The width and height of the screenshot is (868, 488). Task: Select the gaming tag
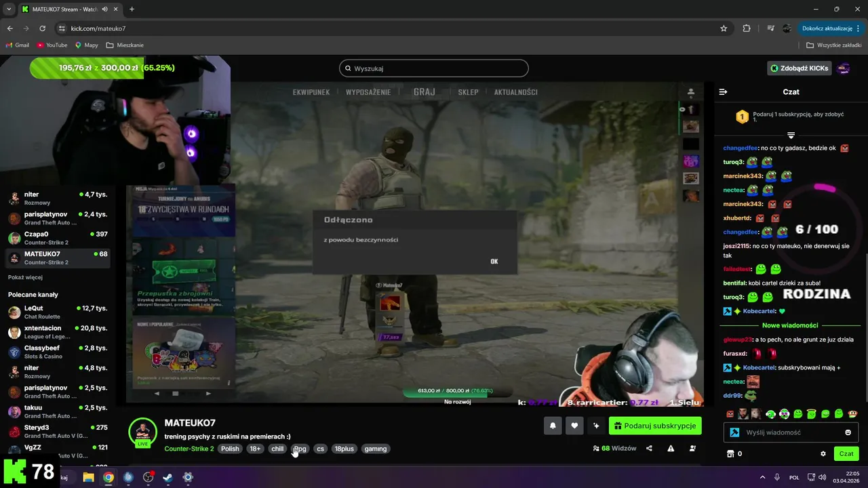pyautogui.click(x=375, y=449)
